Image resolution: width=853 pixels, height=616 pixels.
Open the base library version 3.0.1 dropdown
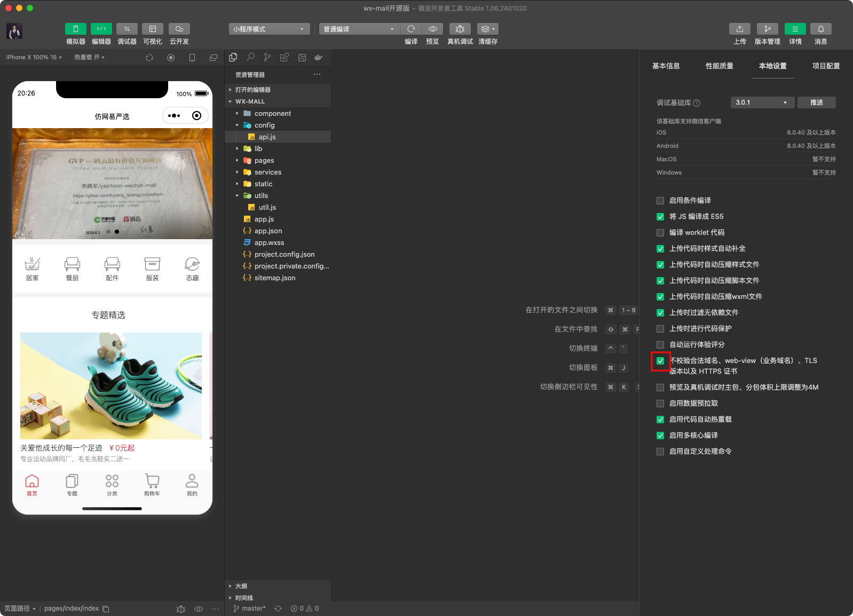[762, 102]
